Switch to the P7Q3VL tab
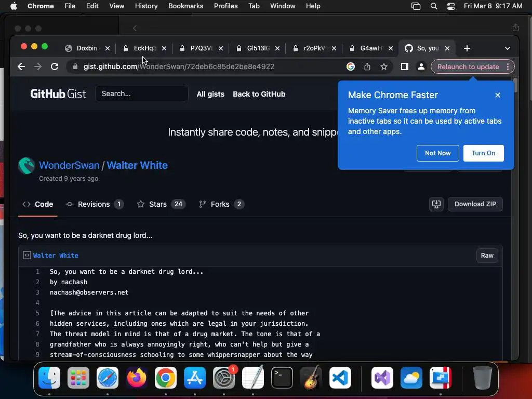 [x=202, y=48]
